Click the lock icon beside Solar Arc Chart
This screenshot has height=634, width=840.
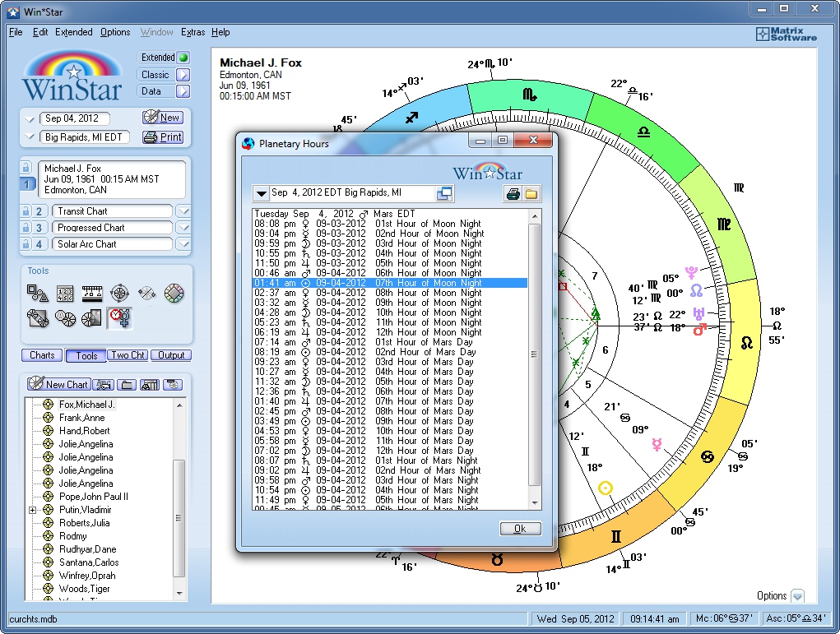26,244
